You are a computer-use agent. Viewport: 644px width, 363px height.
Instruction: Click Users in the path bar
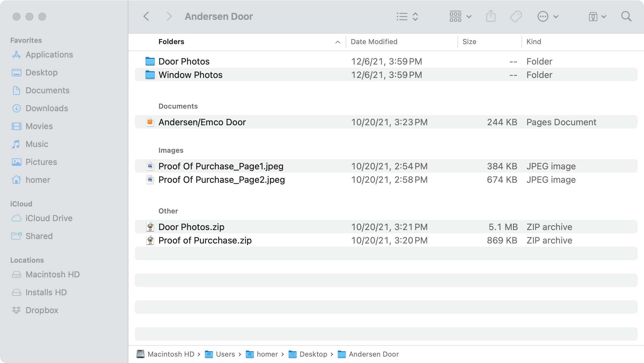(220, 354)
